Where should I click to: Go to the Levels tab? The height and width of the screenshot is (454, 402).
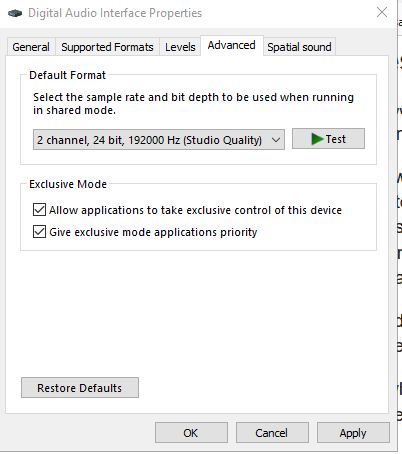pyautogui.click(x=180, y=47)
